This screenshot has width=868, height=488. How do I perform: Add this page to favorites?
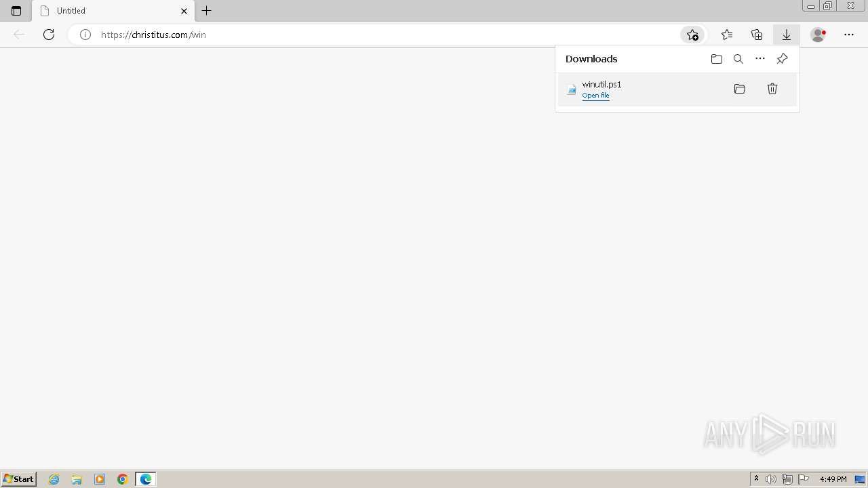692,35
